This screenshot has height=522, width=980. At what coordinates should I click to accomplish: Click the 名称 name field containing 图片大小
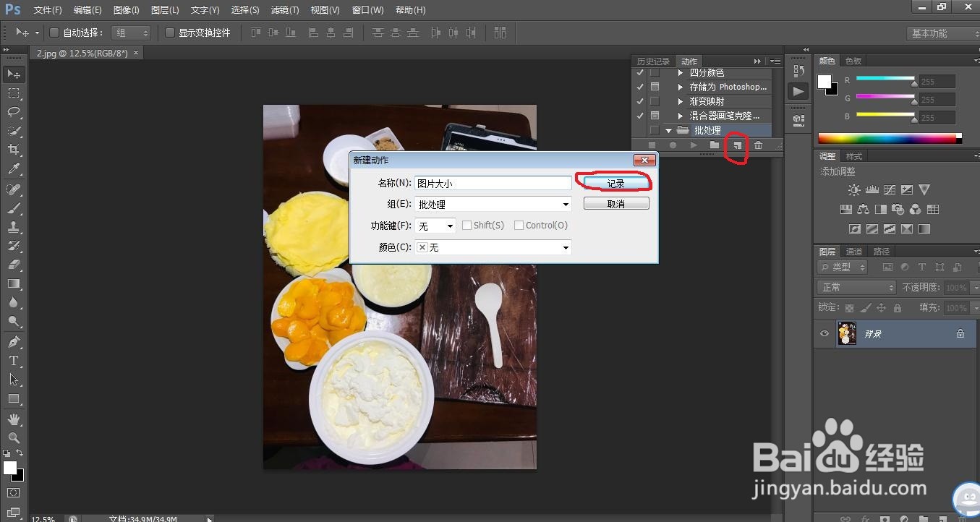(x=493, y=184)
